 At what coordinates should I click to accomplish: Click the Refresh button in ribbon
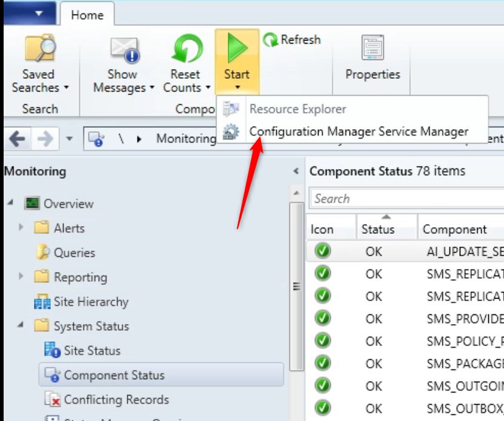[292, 40]
